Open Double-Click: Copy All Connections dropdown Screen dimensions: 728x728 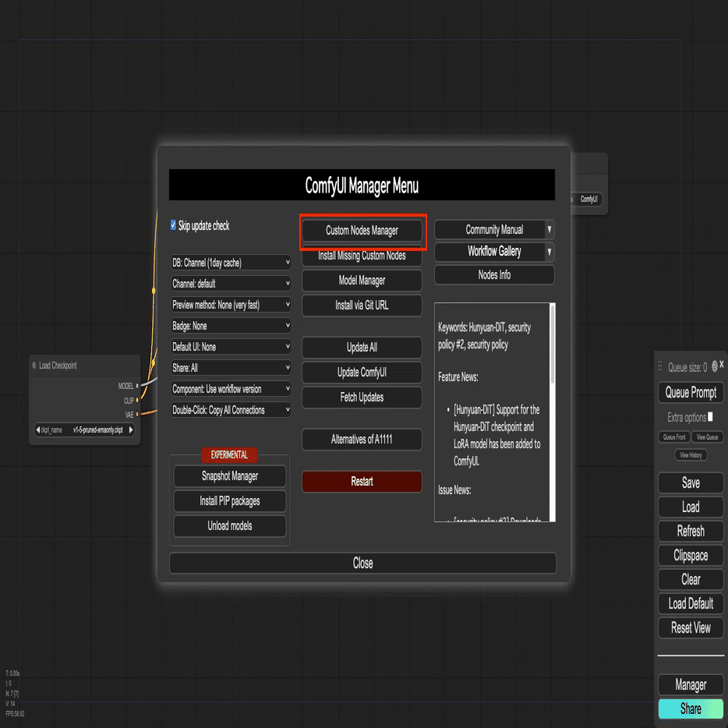point(231,410)
